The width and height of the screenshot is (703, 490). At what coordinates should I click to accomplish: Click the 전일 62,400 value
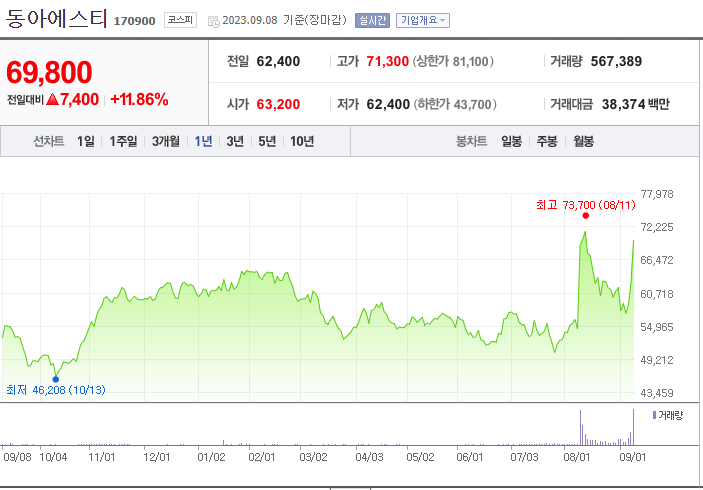click(278, 61)
